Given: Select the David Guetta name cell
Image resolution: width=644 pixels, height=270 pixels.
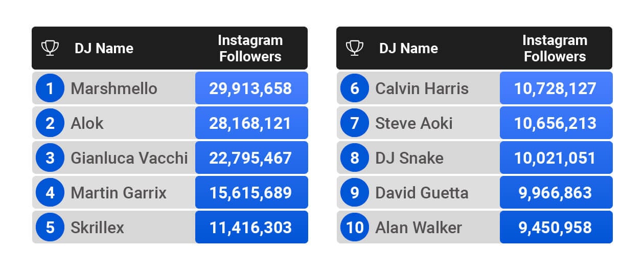Looking at the screenshot, I should pos(422,193).
